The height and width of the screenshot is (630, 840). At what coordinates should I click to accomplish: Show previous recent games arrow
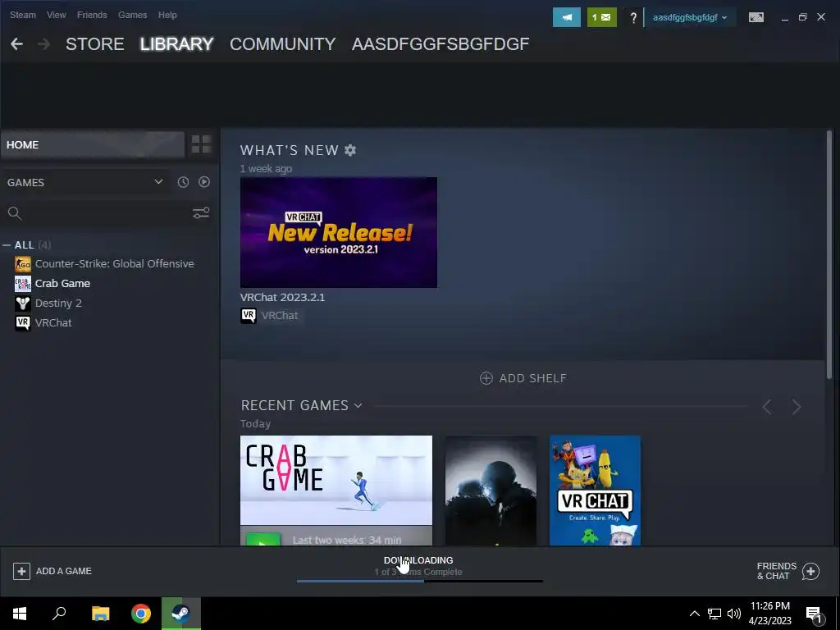pyautogui.click(x=767, y=407)
